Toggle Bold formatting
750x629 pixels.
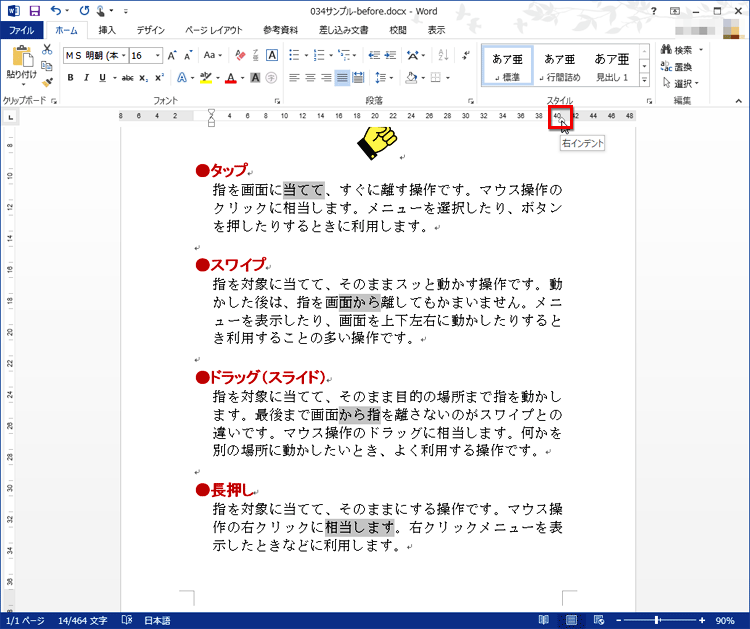[70, 77]
